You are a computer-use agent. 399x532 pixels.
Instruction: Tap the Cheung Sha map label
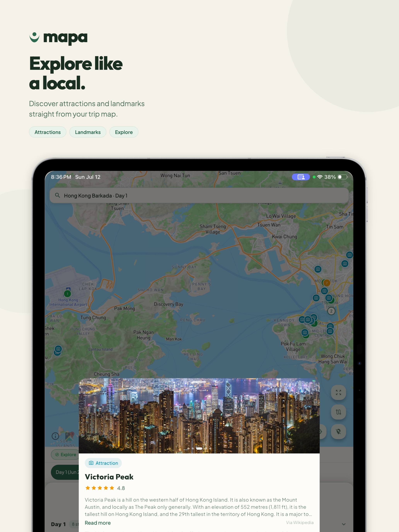point(107,374)
